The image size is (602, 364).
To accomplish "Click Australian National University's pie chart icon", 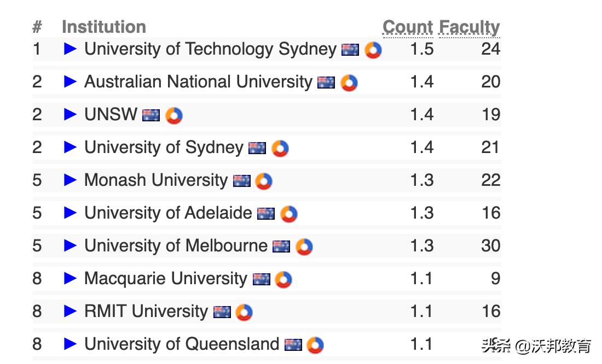I will coord(349,83).
